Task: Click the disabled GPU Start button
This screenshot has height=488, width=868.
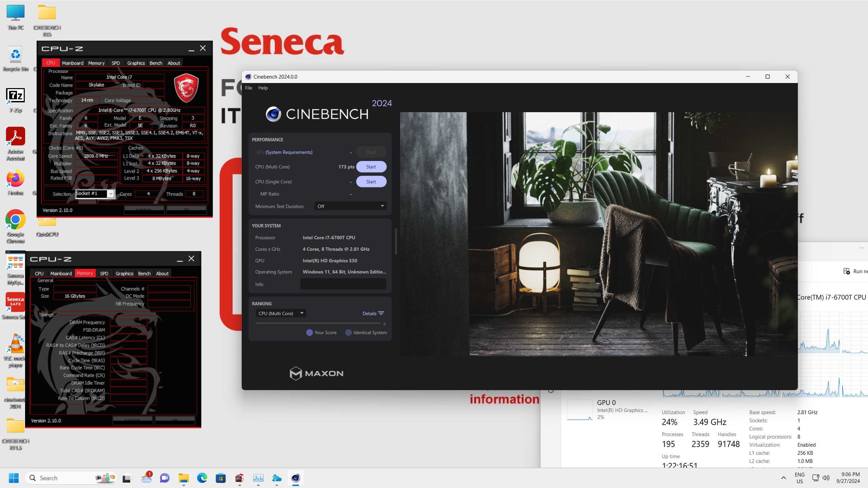Action: pos(371,152)
